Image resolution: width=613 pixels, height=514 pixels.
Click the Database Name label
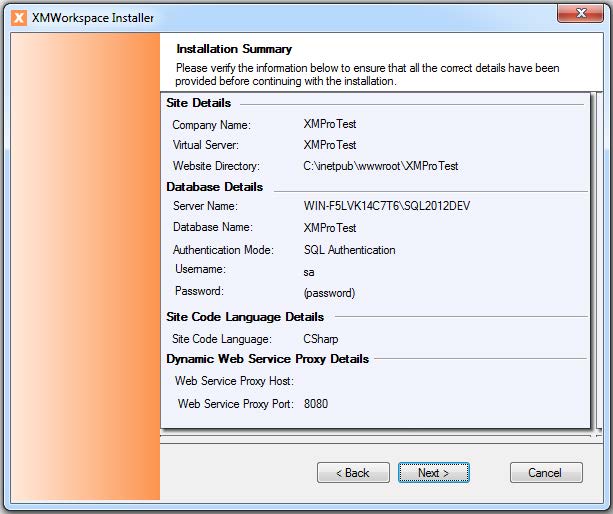tap(213, 228)
